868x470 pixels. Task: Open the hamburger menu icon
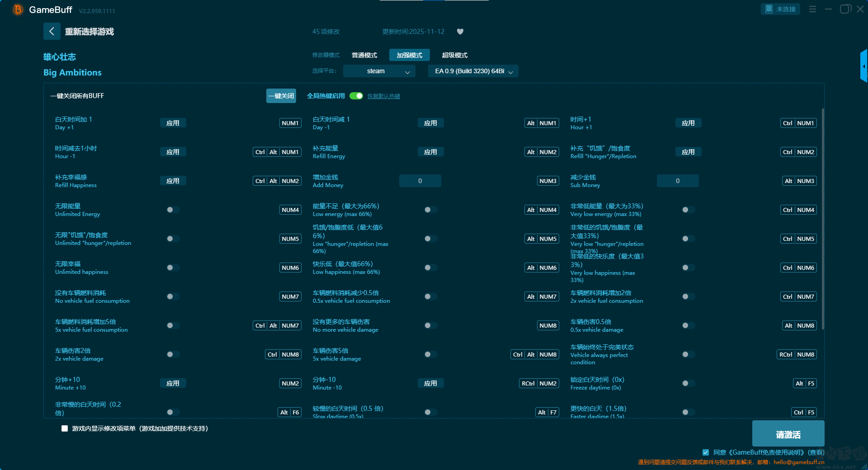coord(812,9)
